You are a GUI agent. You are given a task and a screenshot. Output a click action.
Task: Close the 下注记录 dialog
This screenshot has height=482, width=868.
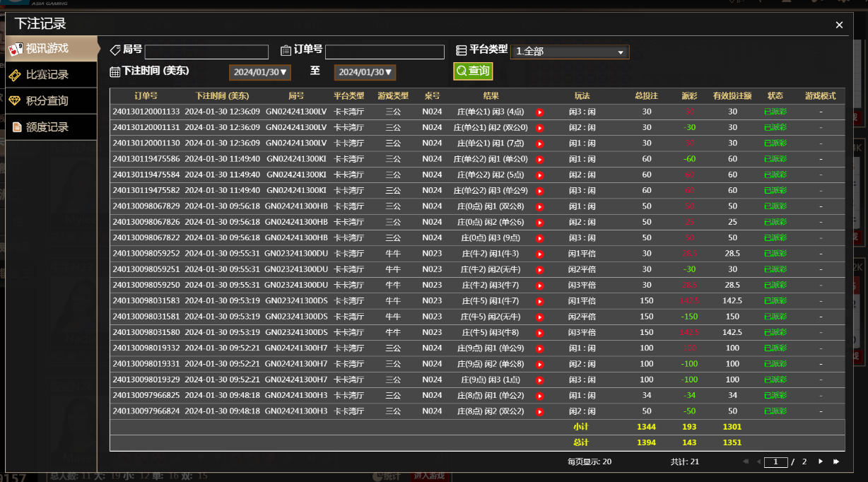pyautogui.click(x=839, y=25)
